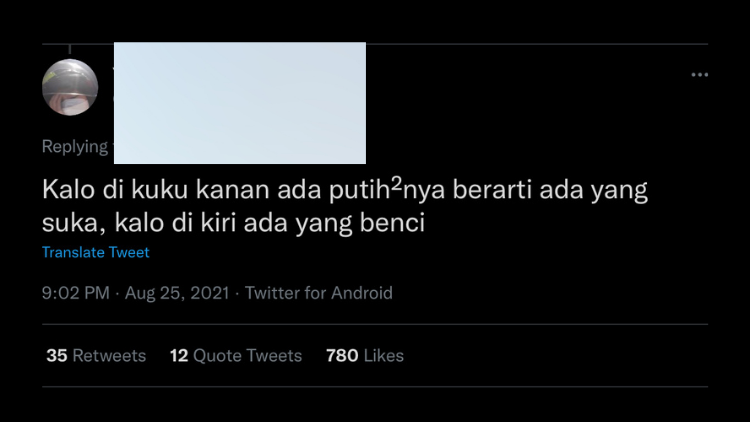Viewport: 750px width, 422px height.
Task: Click the bold number 780
Action: (x=342, y=355)
